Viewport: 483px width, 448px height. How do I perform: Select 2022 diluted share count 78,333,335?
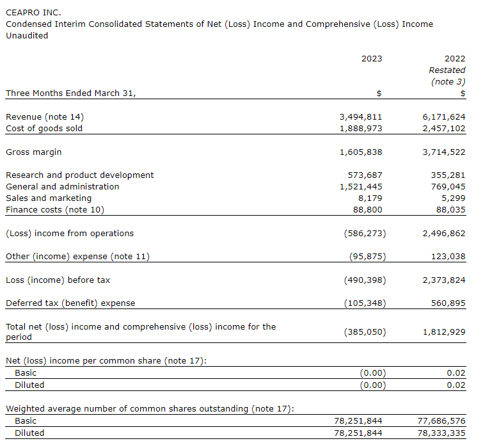coord(441,433)
